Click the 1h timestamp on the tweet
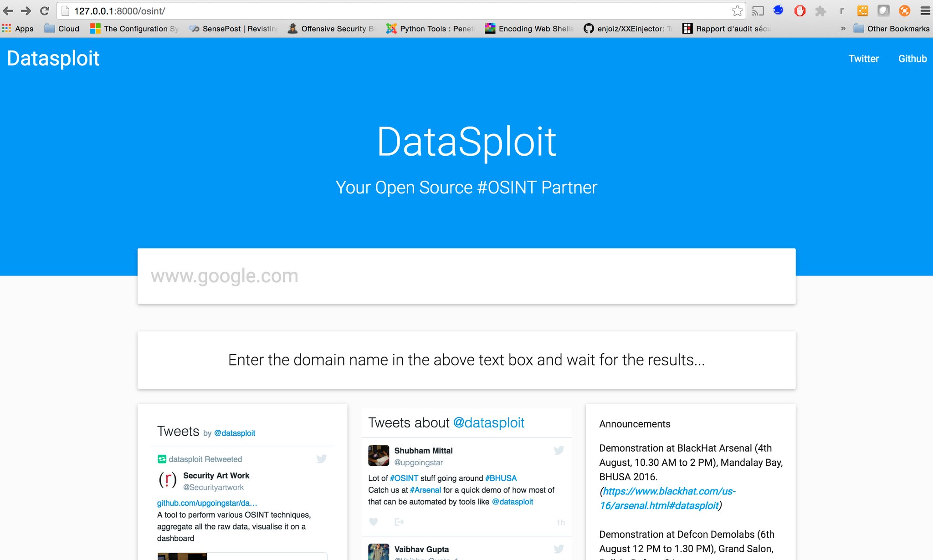Screen dimensions: 933x560 (x=560, y=522)
